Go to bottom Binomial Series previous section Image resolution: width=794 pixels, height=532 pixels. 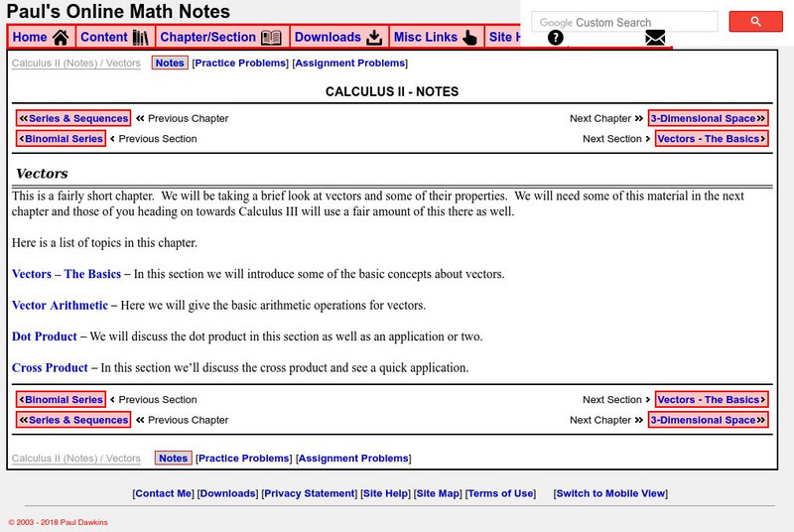pyautogui.click(x=61, y=399)
